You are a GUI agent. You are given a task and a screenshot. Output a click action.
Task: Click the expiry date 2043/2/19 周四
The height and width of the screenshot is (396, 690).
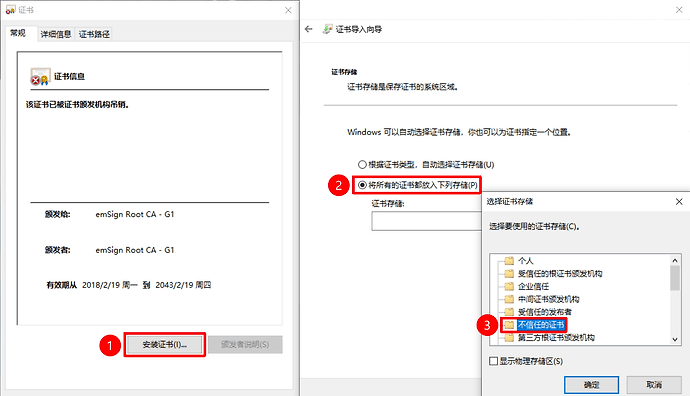coord(183,285)
